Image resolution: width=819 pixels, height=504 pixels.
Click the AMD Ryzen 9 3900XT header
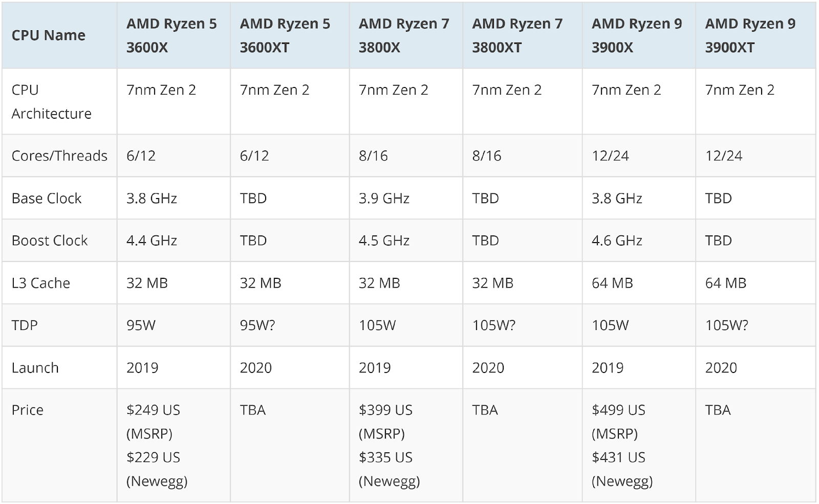pos(750,35)
